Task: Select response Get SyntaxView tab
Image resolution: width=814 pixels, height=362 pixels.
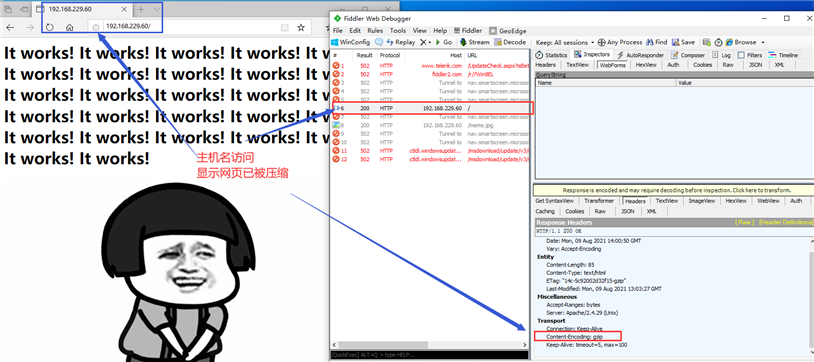Action: [554, 201]
